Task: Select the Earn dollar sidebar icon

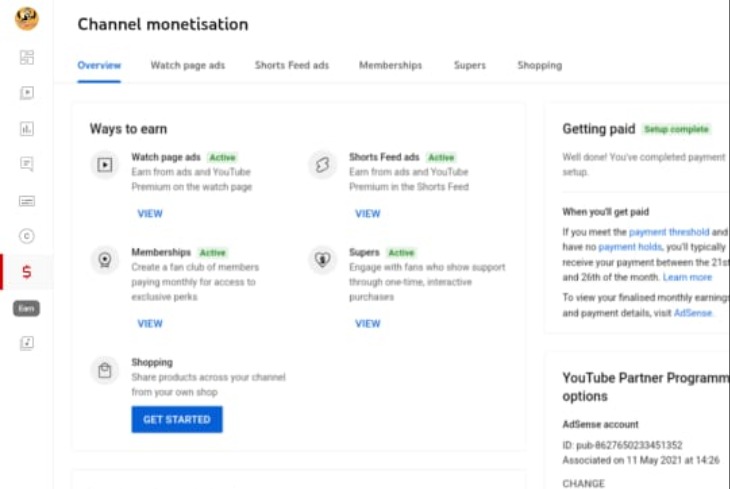Action: click(x=27, y=272)
